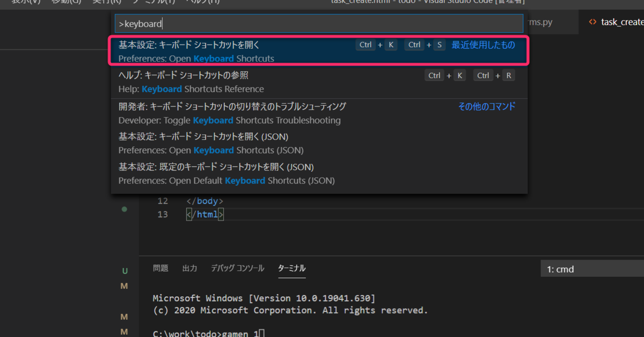This screenshot has height=337, width=644.
Task: Select Preferences: Open Keyboard Shortcuts (JSON)
Action: pyautogui.click(x=319, y=143)
